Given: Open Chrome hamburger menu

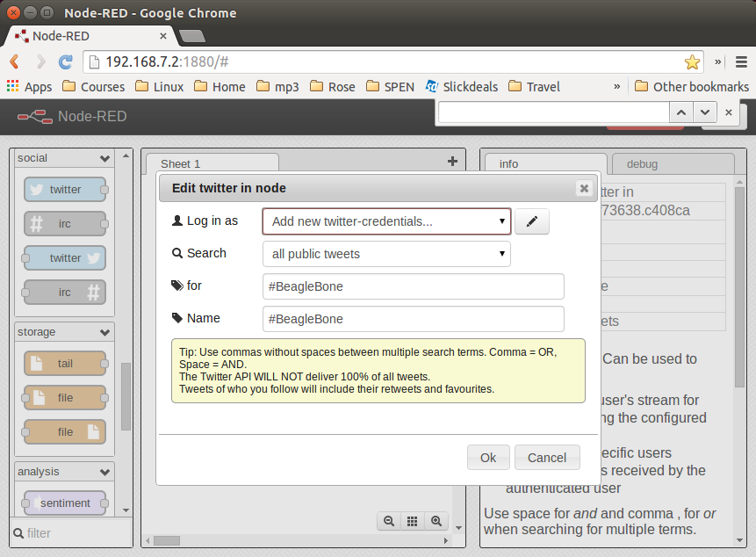Looking at the screenshot, I should pos(740,61).
